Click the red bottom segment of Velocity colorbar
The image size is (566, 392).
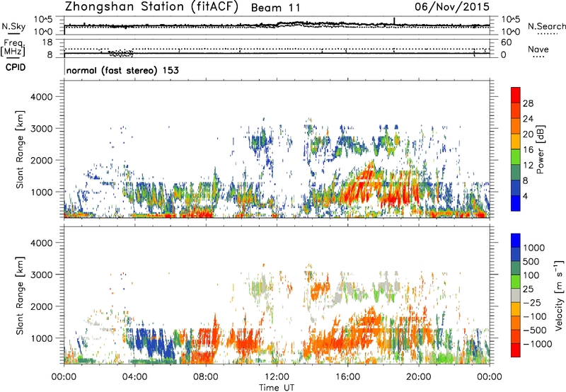pos(516,350)
